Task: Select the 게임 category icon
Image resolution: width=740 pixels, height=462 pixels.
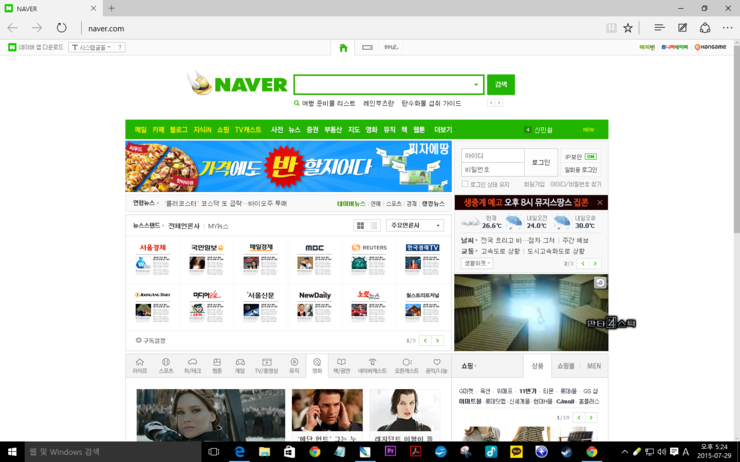Action: coord(240,366)
